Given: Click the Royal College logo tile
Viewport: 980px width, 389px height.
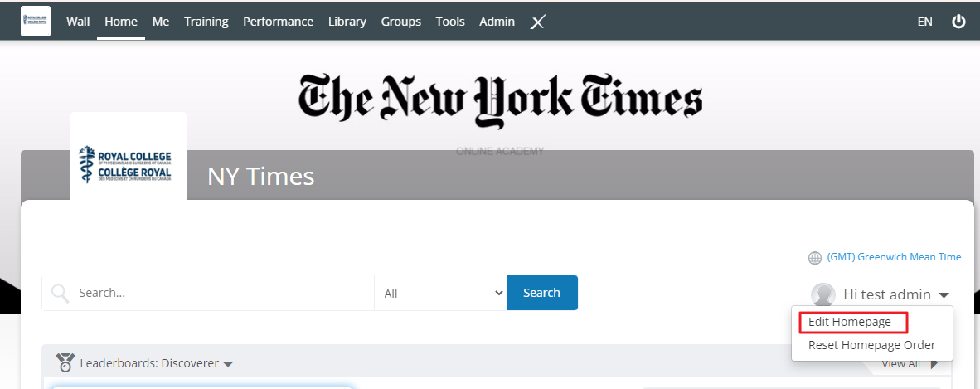Looking at the screenshot, I should tap(129, 157).
